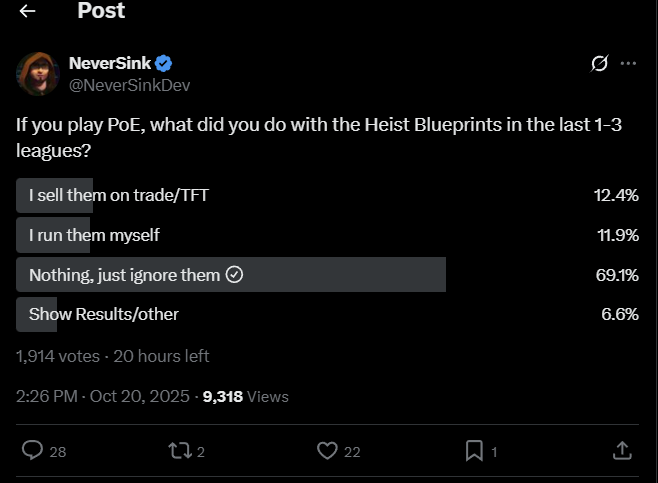The height and width of the screenshot is (483, 658).
Task: Click the @NeverSinkDev handle
Action: click(x=129, y=85)
